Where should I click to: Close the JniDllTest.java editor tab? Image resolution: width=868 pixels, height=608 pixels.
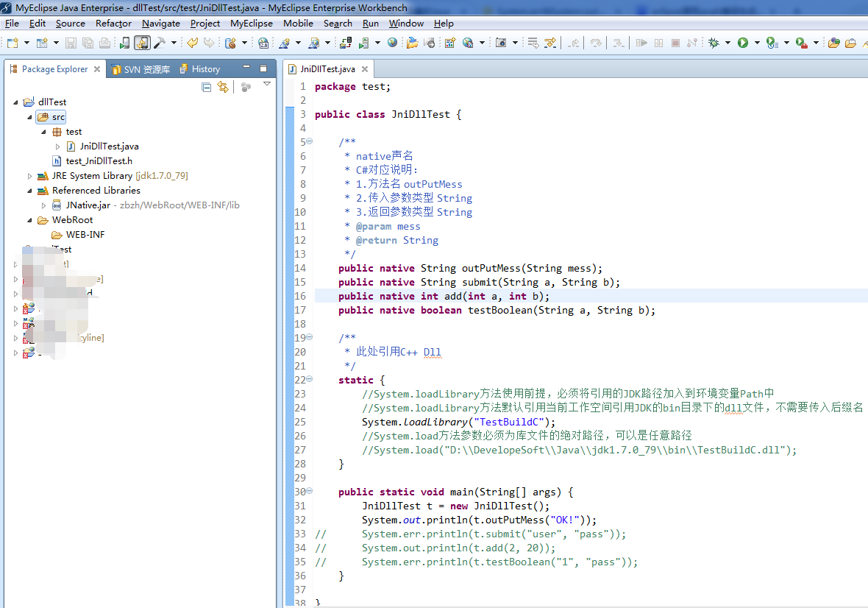click(x=365, y=69)
